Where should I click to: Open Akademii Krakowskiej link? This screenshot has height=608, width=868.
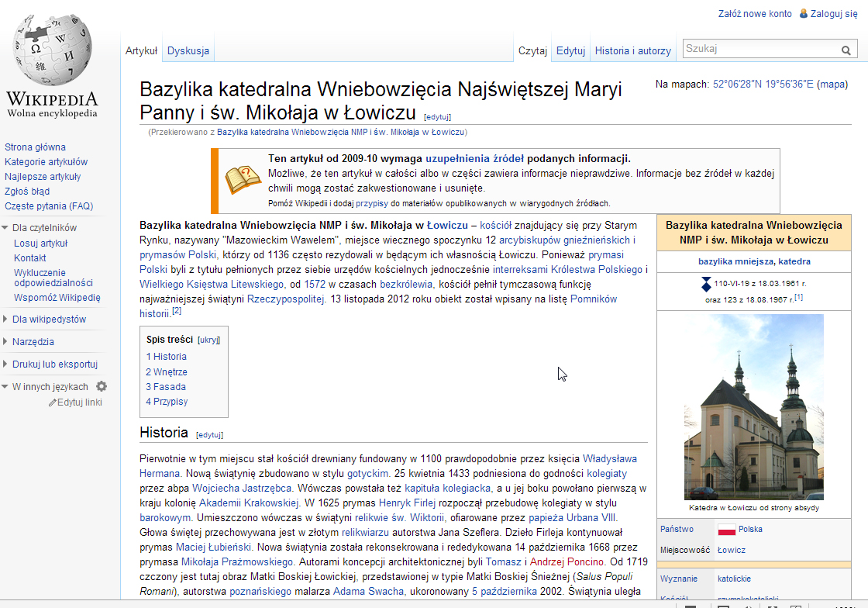click(x=249, y=503)
